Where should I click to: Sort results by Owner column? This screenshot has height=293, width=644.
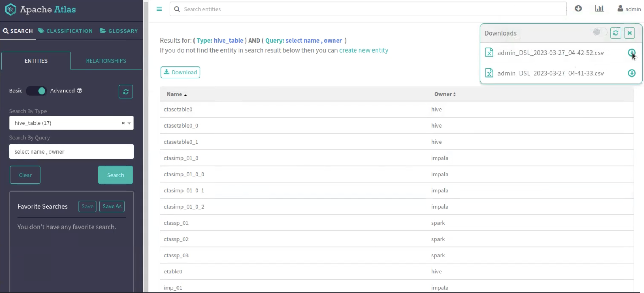(x=445, y=94)
